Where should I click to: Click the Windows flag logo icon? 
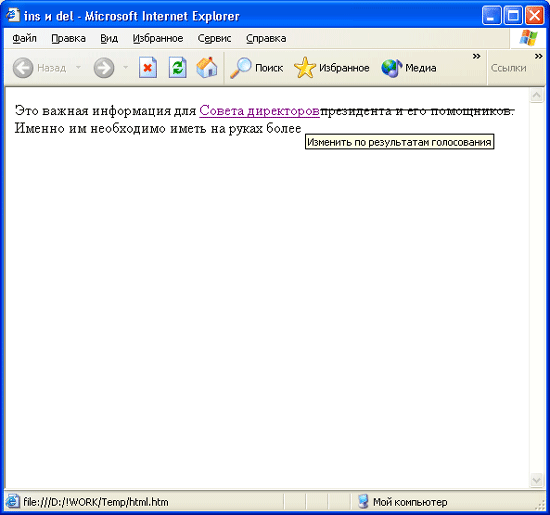click(x=529, y=38)
